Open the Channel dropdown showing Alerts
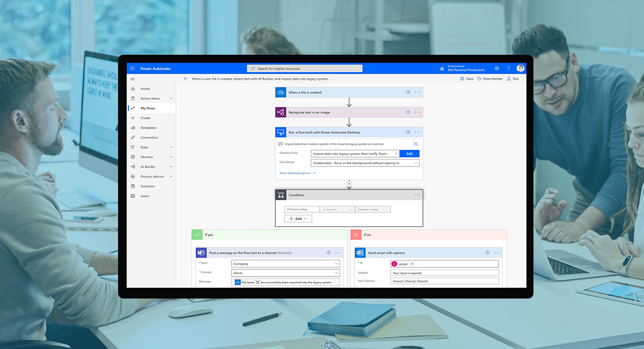The height and width of the screenshot is (349, 644). (286, 273)
